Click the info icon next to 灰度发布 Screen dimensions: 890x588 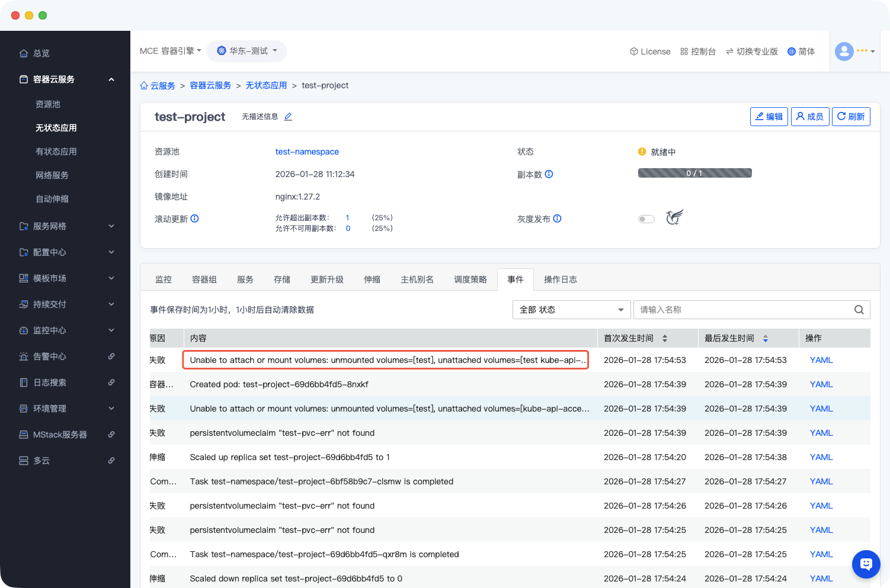coord(557,219)
